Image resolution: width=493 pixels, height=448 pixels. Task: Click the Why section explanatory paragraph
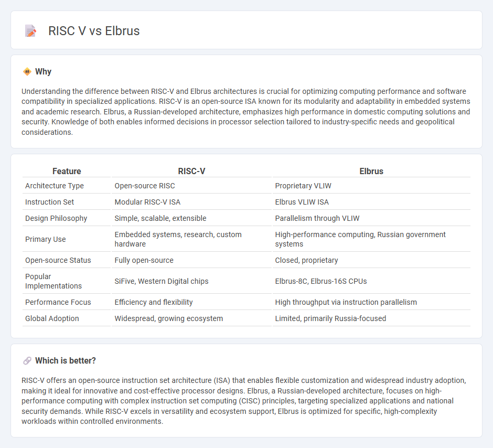246,112
